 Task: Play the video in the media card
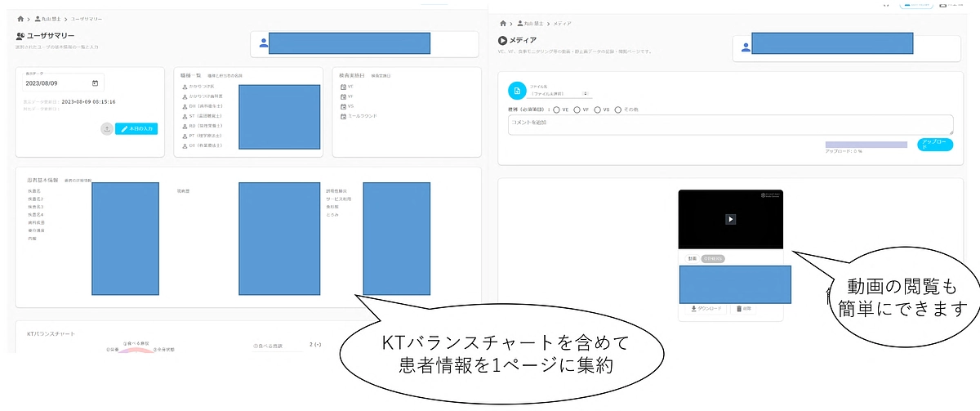tap(731, 219)
